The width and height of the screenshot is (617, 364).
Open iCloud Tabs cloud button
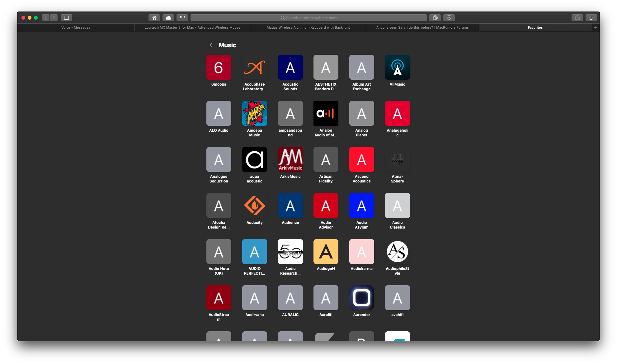tap(168, 18)
